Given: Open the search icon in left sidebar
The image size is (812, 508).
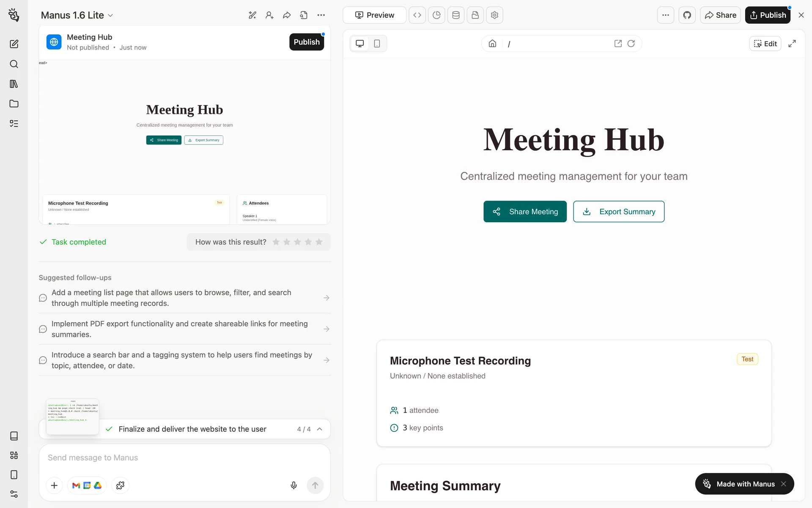Looking at the screenshot, I should (14, 64).
